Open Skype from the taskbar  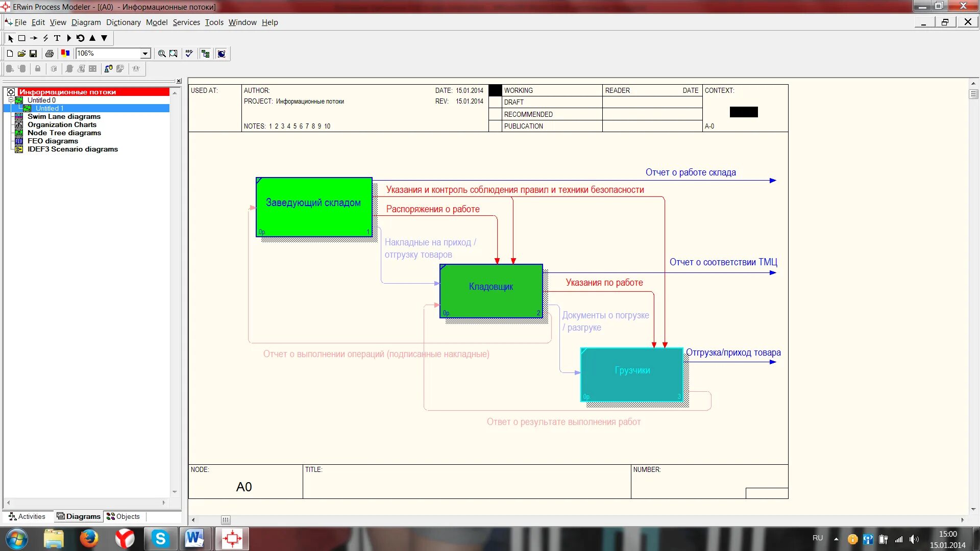[160, 539]
